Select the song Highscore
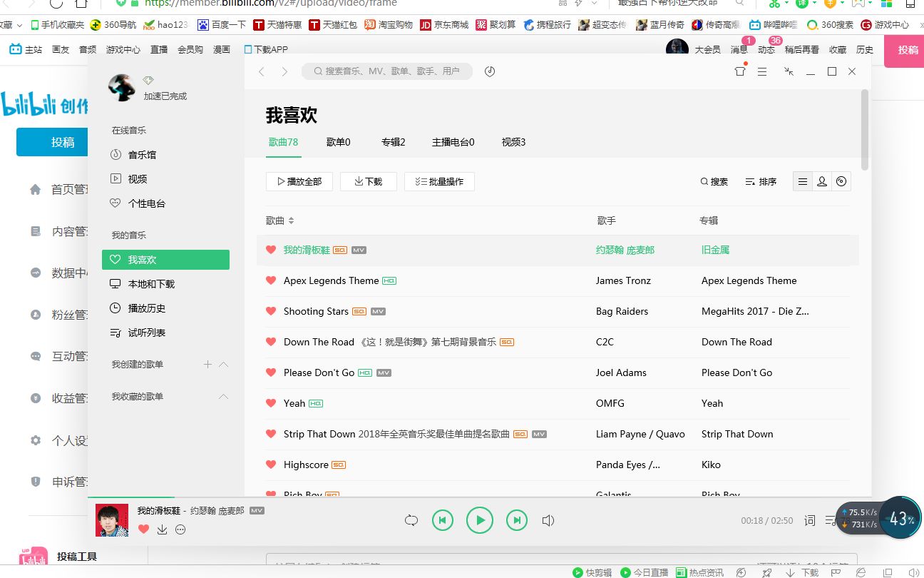Image resolution: width=924 pixels, height=578 pixels. (306, 465)
